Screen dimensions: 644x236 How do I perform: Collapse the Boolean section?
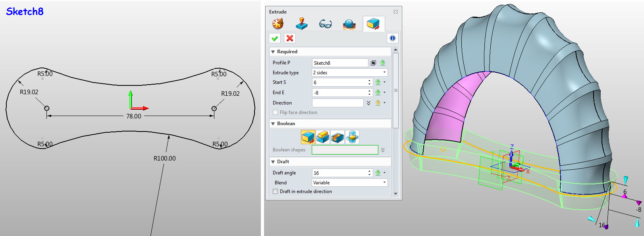point(273,124)
